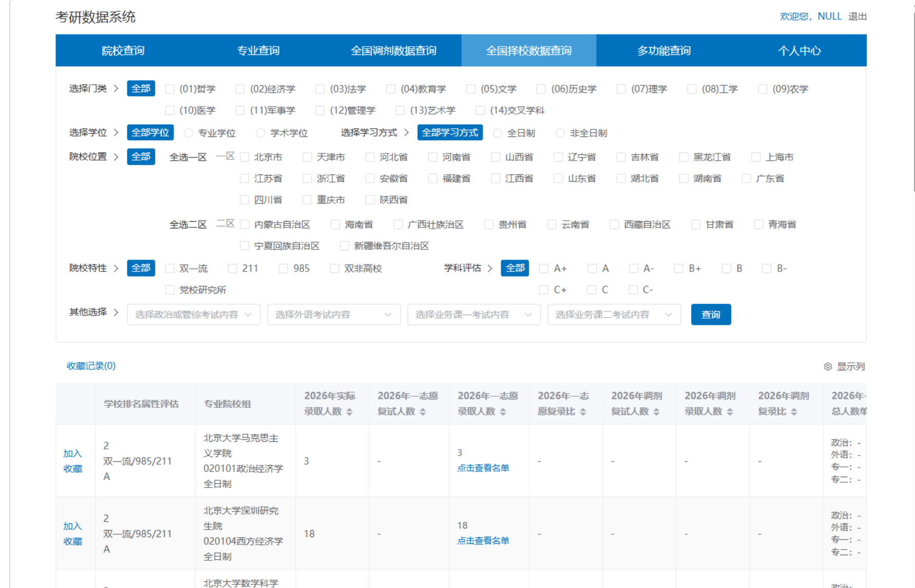
Task: Click 全部 button for 院校特性
Action: 141,268
